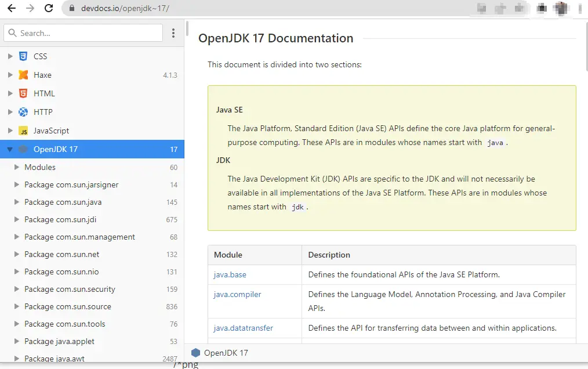Open the java.base module link
588x369 pixels.
point(230,275)
